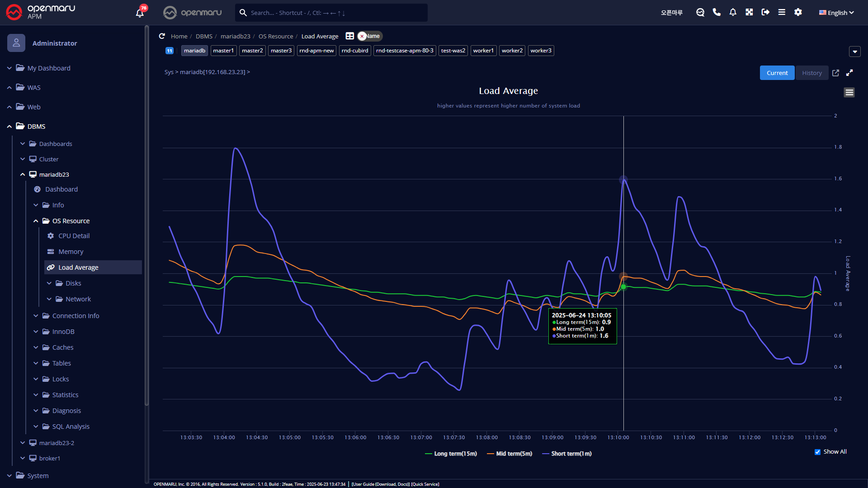
Task: Click the phone icon in top bar
Action: [717, 12]
